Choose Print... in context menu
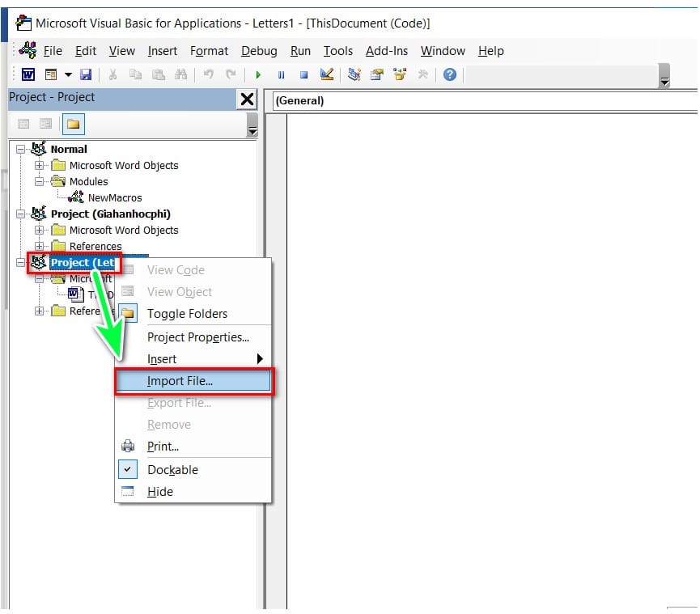 click(193, 447)
